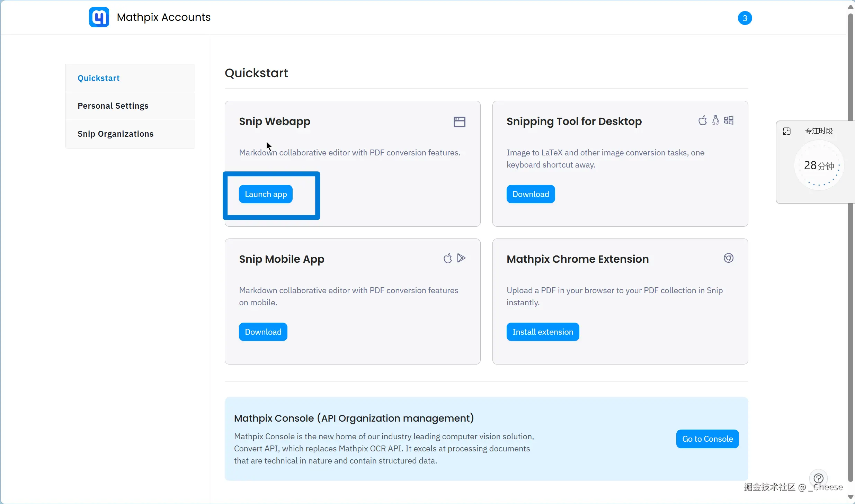The image size is (855, 504).
Task: Click the Windows icon on the Snipping Tool card
Action: 729,120
